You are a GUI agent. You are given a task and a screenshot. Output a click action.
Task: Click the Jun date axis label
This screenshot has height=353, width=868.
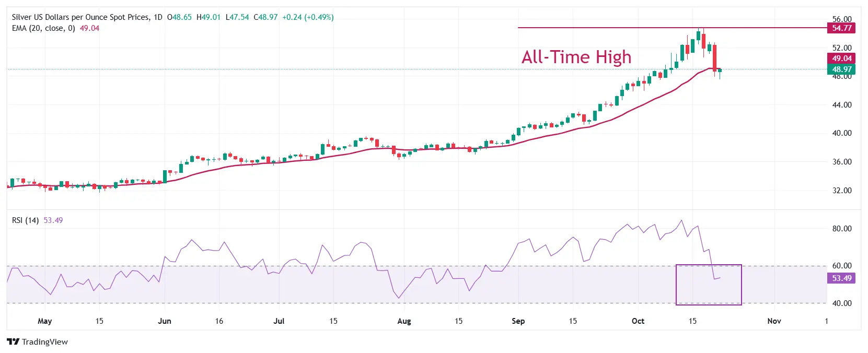(x=165, y=321)
